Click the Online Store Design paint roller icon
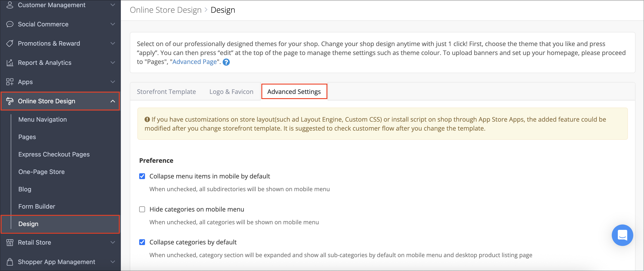The height and width of the screenshot is (271, 644). click(x=10, y=101)
